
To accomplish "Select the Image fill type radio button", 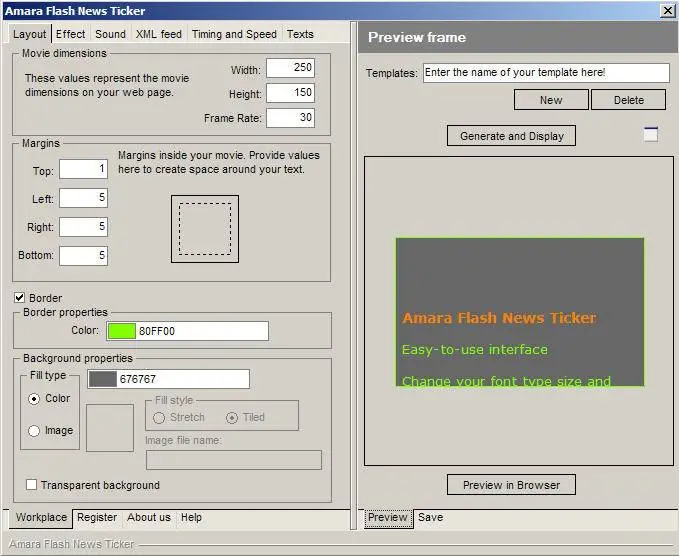I will (34, 430).
